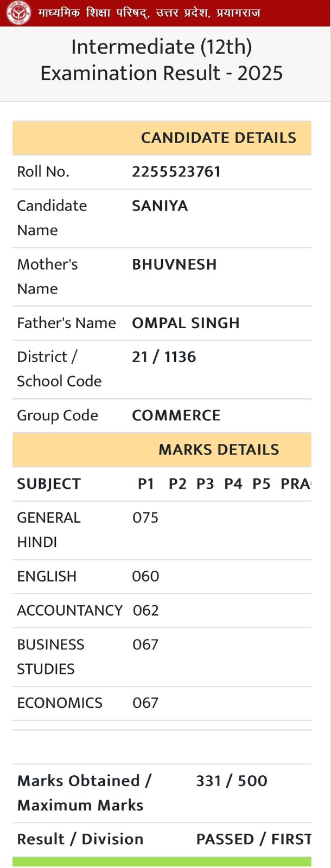Select ACCOUNTANCY marks 062

tap(145, 610)
